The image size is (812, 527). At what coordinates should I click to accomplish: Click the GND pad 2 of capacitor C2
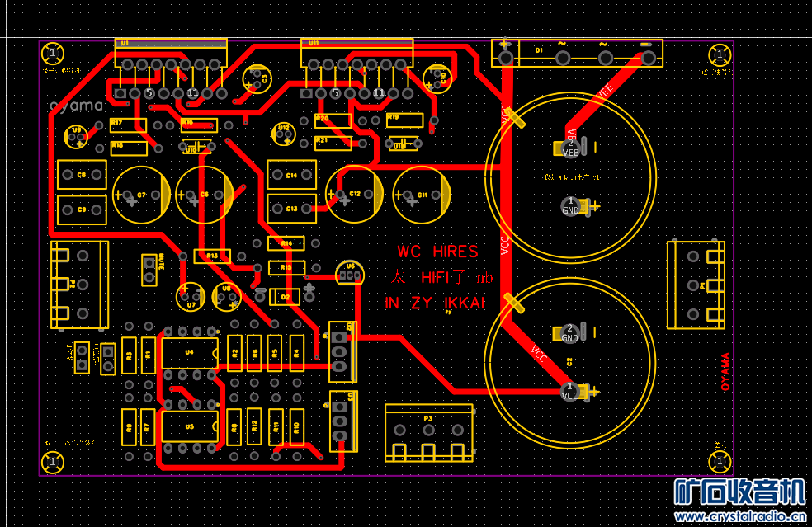pos(569,334)
